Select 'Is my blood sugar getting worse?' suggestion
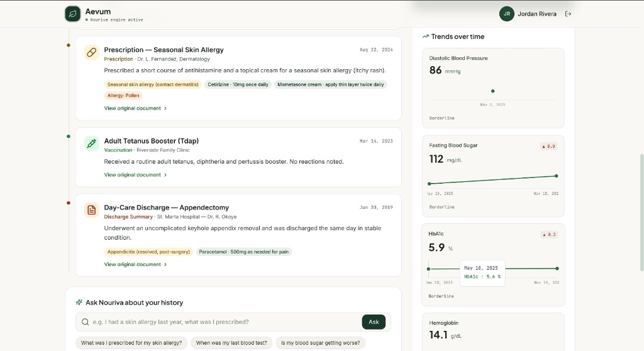Screen dimensions: 644x351 [x=320, y=343]
